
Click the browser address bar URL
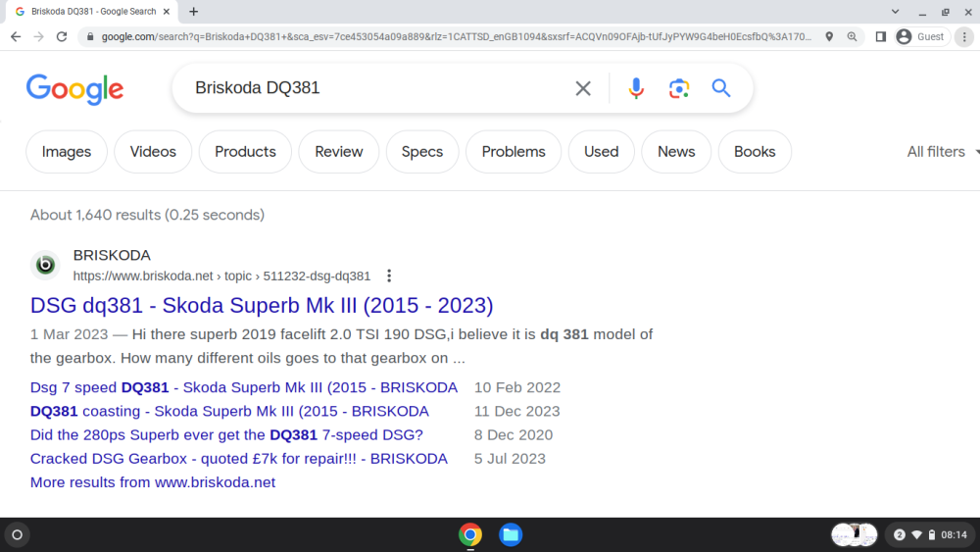point(457,37)
